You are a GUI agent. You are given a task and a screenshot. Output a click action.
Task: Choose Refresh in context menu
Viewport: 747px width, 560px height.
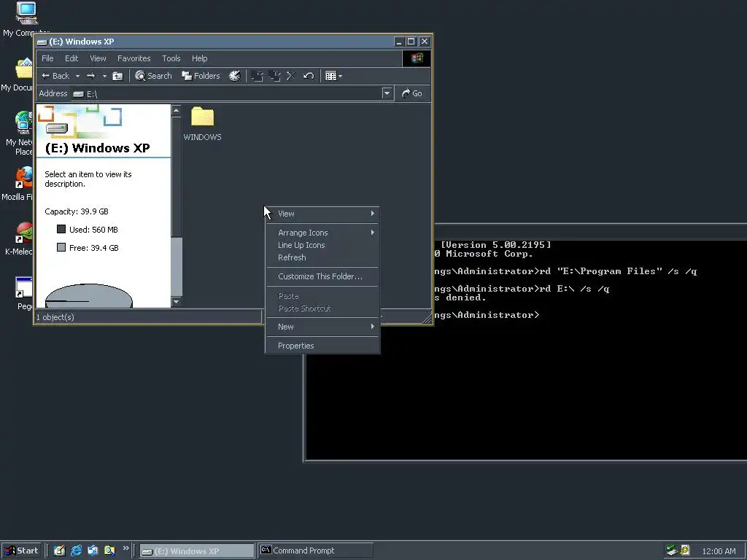click(x=322, y=257)
